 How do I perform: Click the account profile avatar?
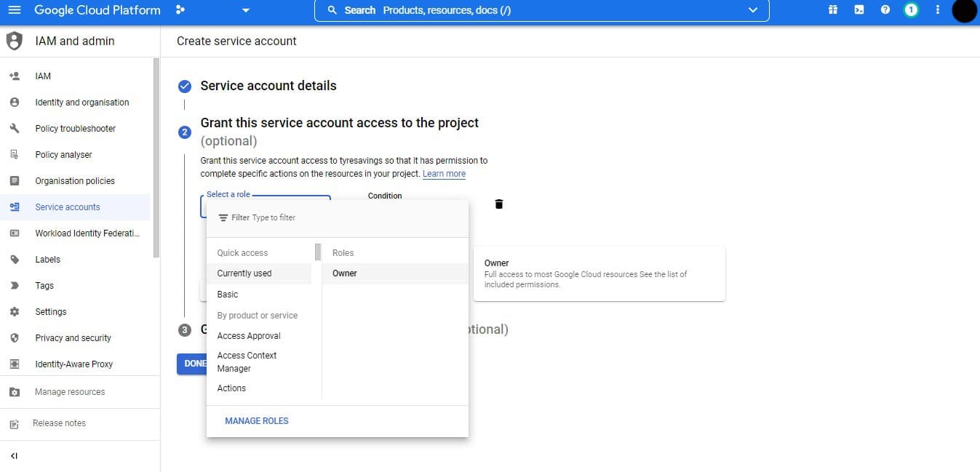tap(964, 11)
